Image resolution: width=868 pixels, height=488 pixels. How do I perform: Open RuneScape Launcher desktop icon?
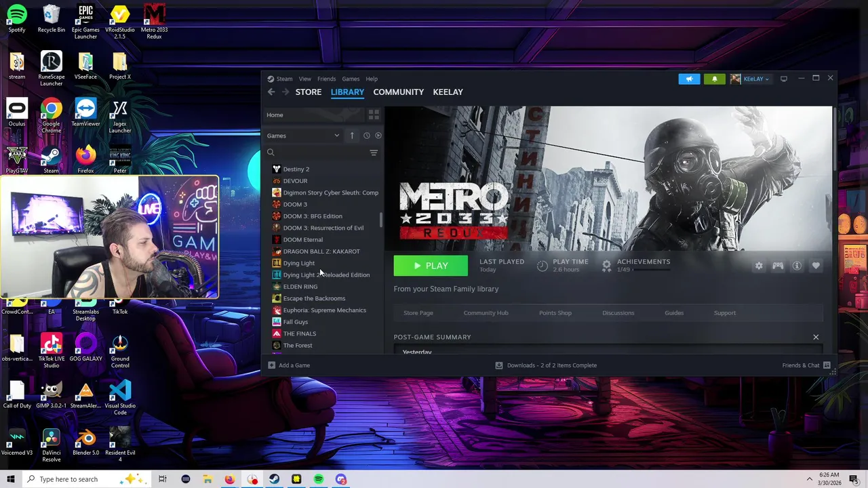[52, 68]
